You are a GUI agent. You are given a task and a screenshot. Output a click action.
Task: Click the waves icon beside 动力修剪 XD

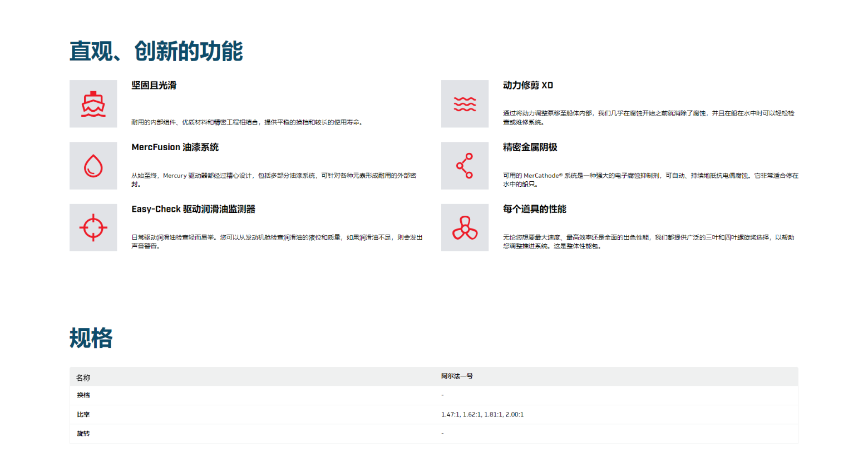(x=465, y=104)
